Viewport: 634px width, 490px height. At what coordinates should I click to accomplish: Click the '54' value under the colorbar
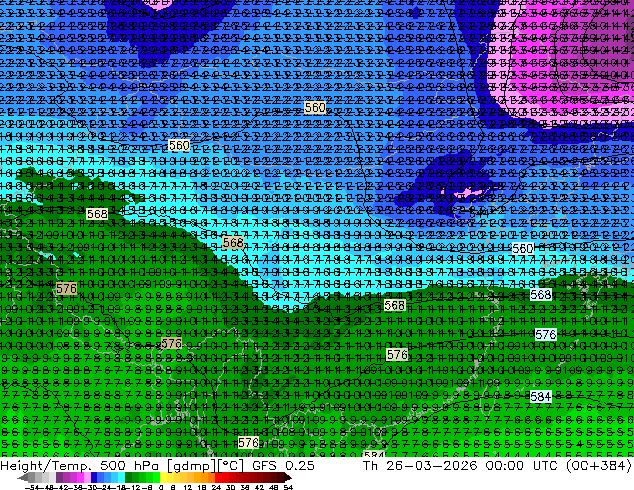click(288, 487)
